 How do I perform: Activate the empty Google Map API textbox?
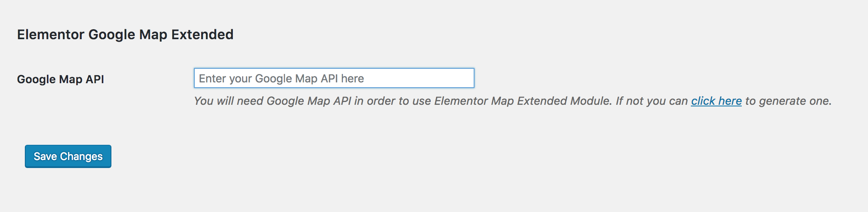tap(334, 78)
